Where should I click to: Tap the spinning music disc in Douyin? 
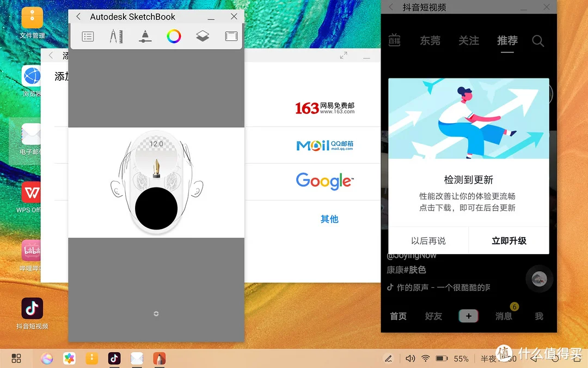539,279
